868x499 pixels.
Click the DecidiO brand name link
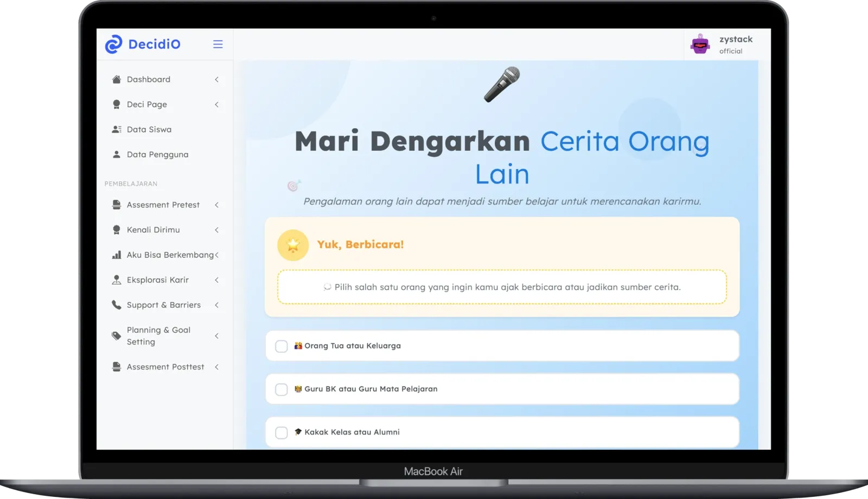coord(154,44)
